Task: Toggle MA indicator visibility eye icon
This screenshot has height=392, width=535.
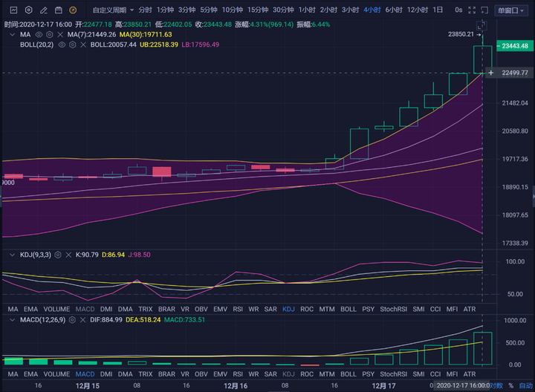Action: click(39, 34)
